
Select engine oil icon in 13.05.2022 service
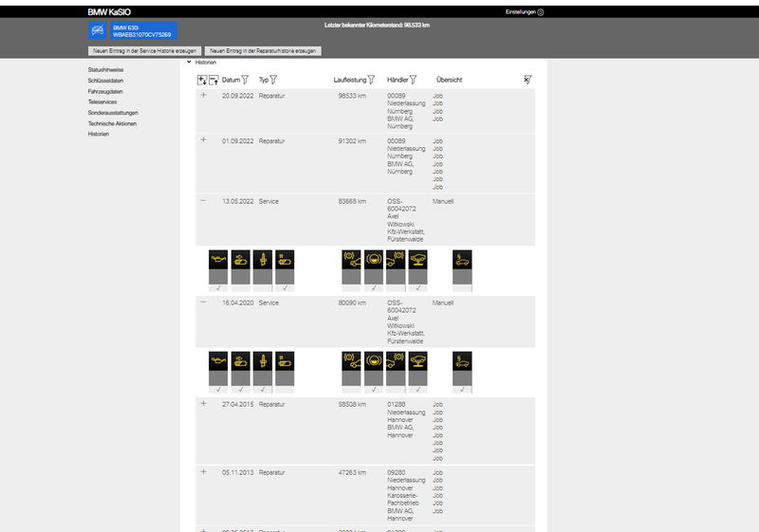[x=218, y=260]
